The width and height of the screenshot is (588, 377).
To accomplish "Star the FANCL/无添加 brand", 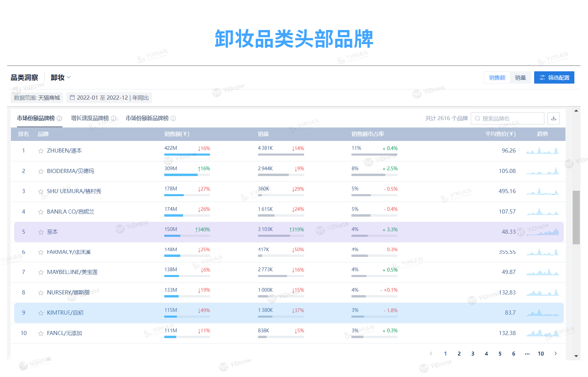I will 41,333.
